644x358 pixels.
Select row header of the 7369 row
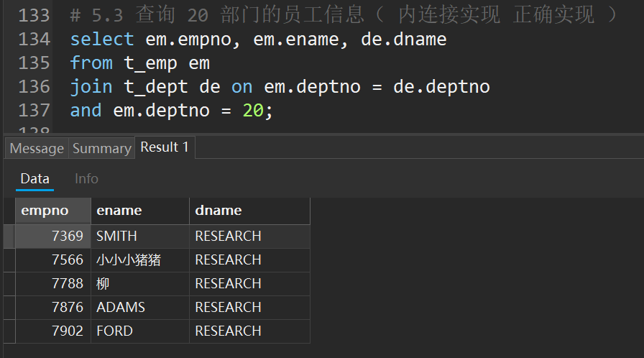[x=9, y=236]
